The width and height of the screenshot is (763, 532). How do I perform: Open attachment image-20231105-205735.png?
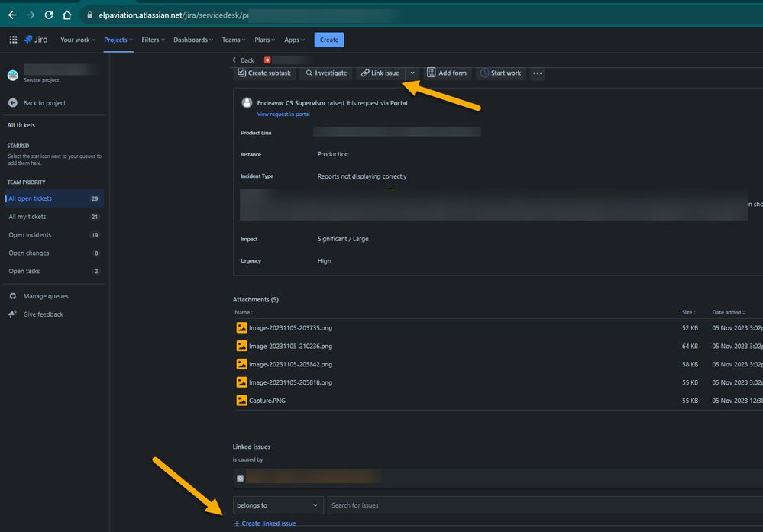click(290, 328)
